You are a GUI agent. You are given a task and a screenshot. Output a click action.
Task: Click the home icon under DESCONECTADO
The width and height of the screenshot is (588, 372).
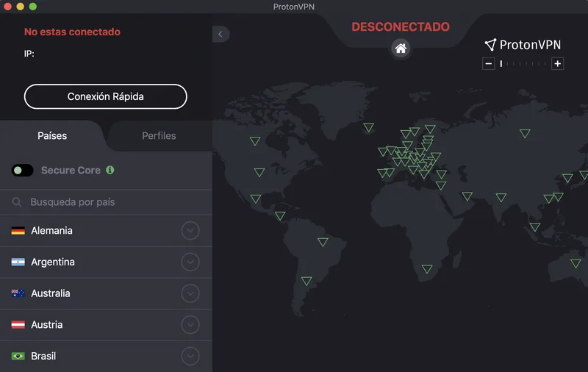point(401,48)
